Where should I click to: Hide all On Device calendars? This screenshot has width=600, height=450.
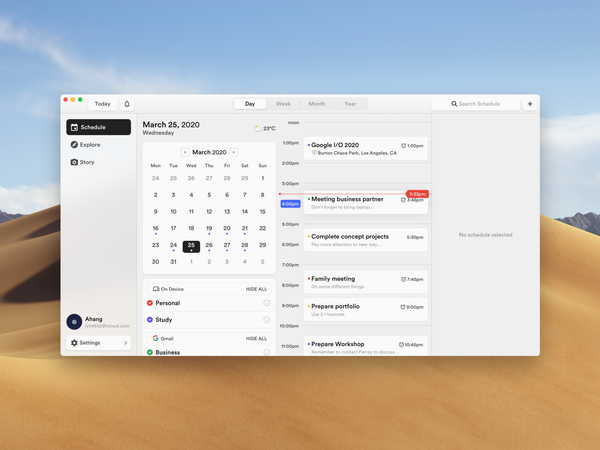(x=256, y=289)
